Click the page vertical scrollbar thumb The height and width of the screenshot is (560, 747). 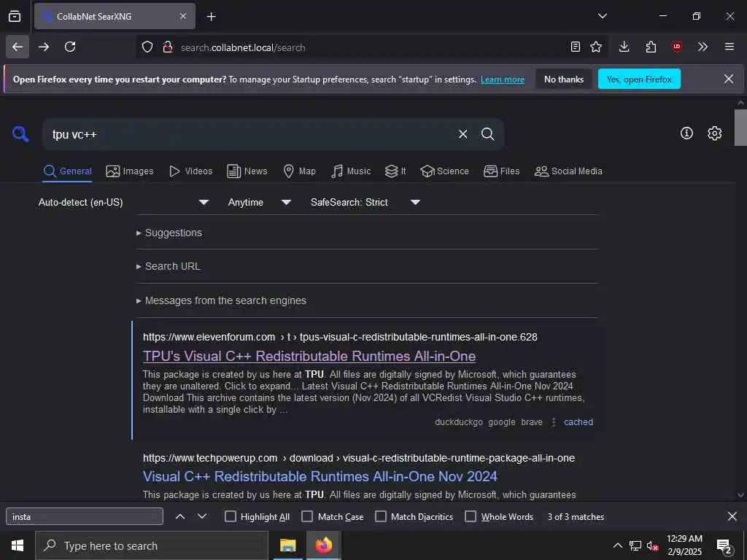point(740,128)
